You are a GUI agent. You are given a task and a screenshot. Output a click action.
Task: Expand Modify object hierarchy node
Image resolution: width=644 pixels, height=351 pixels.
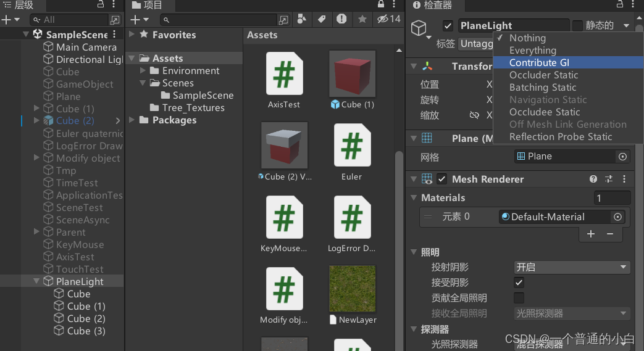(x=36, y=158)
